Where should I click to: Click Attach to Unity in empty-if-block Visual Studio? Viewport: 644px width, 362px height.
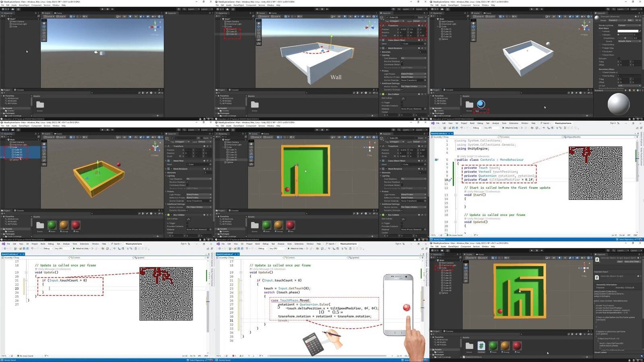coord(81,248)
